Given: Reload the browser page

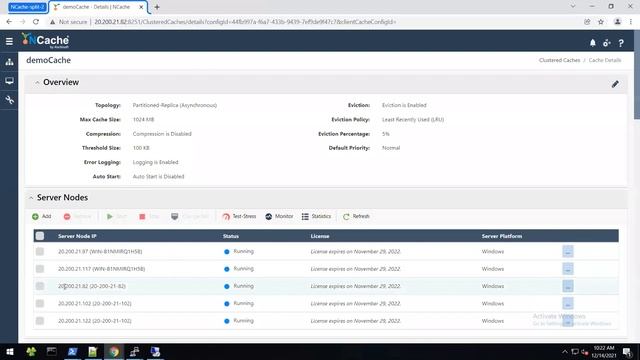Looking at the screenshot, I should (36, 22).
